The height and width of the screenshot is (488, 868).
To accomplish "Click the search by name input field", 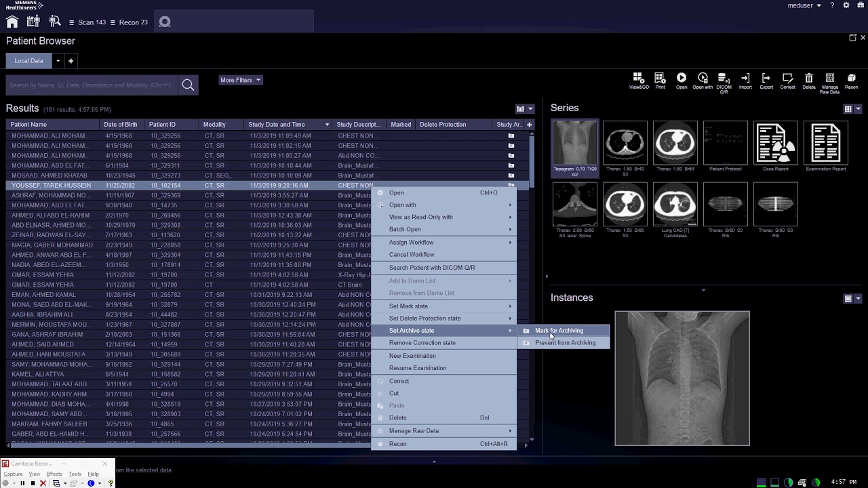I will 92,85.
